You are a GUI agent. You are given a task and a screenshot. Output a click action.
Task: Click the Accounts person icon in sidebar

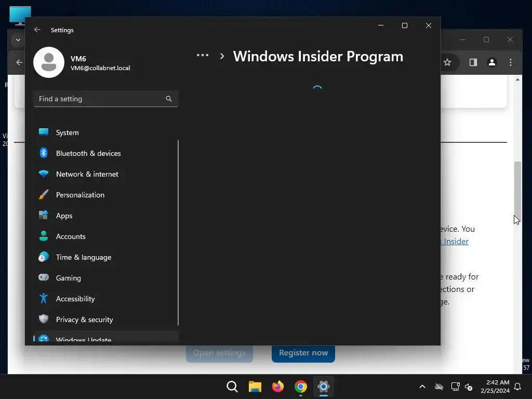tap(44, 236)
